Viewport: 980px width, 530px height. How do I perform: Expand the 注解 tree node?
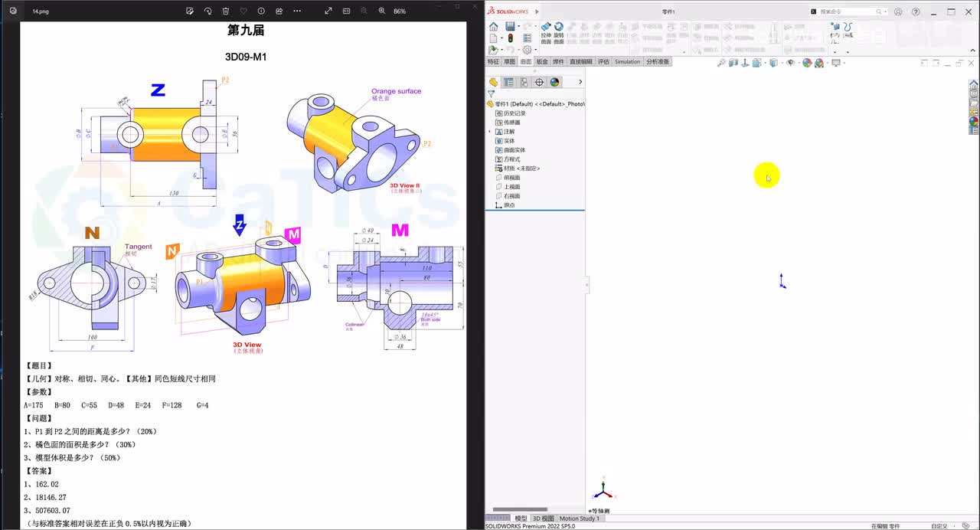tap(490, 132)
